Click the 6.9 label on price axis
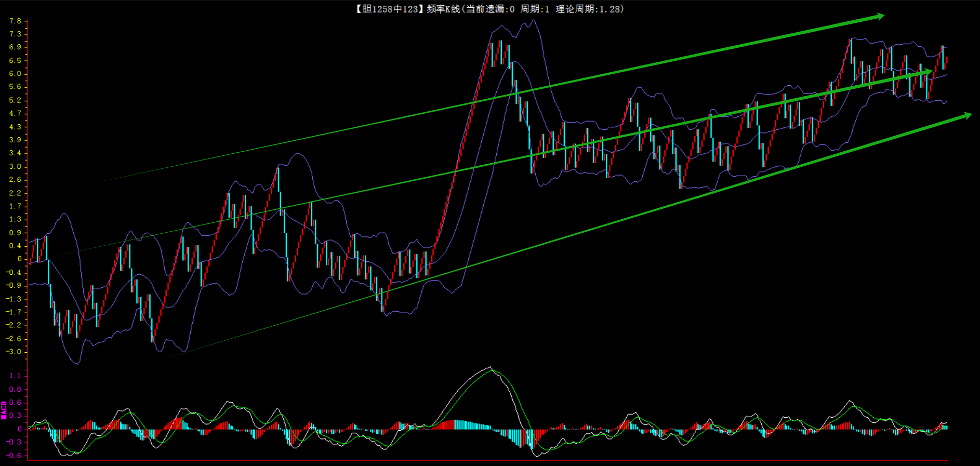This screenshot has width=980, height=466. [15, 47]
